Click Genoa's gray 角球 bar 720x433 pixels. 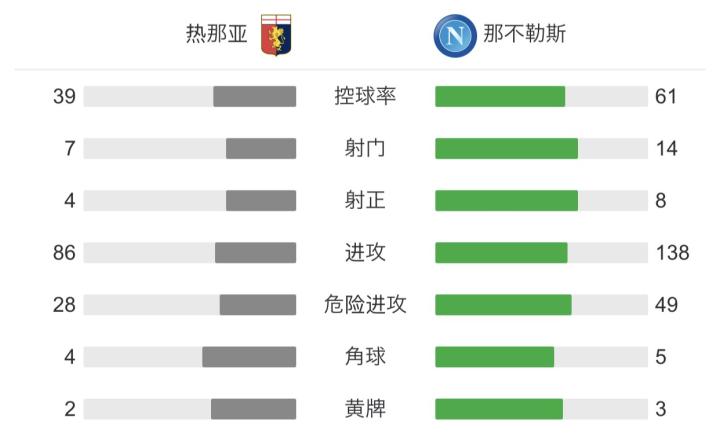(249, 356)
